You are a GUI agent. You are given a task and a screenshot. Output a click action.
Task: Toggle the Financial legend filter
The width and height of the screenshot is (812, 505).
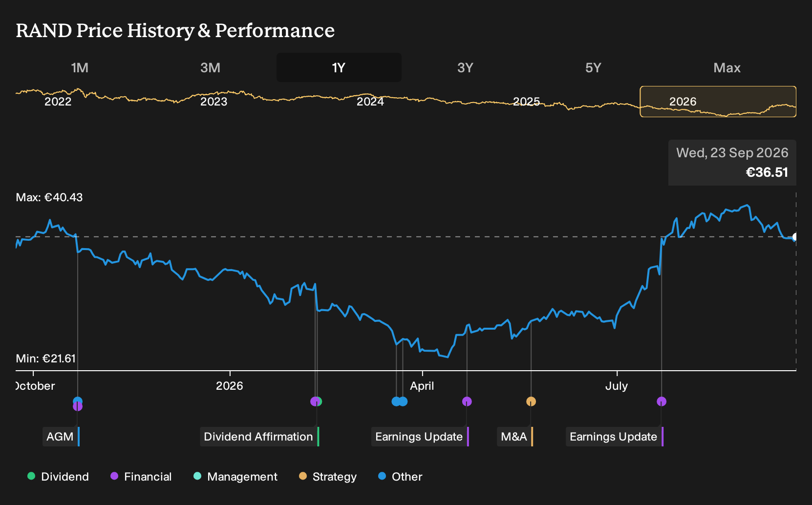pyautogui.click(x=141, y=477)
